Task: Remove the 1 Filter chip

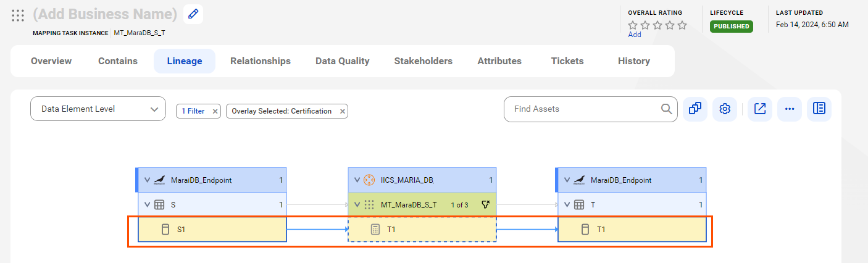Action: coord(215,111)
